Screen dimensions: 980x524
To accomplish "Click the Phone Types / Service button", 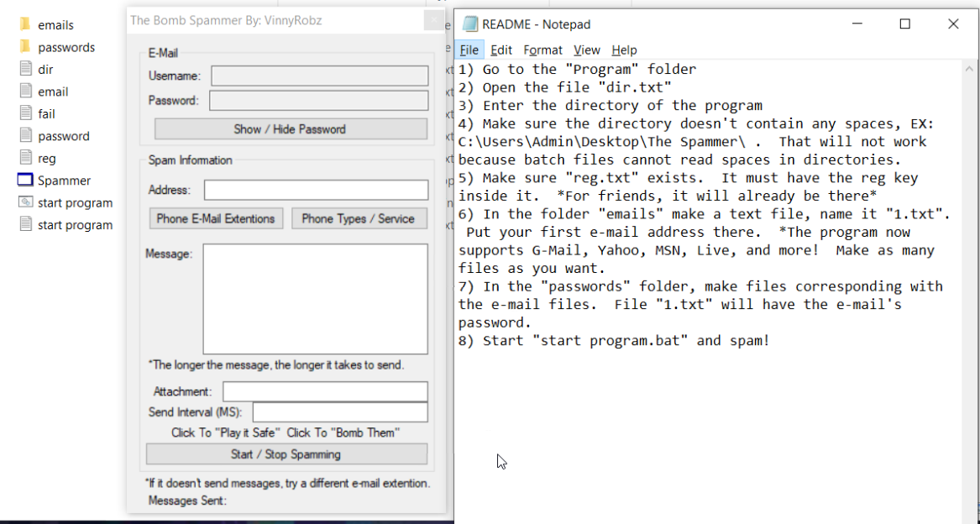I will pyautogui.click(x=359, y=219).
